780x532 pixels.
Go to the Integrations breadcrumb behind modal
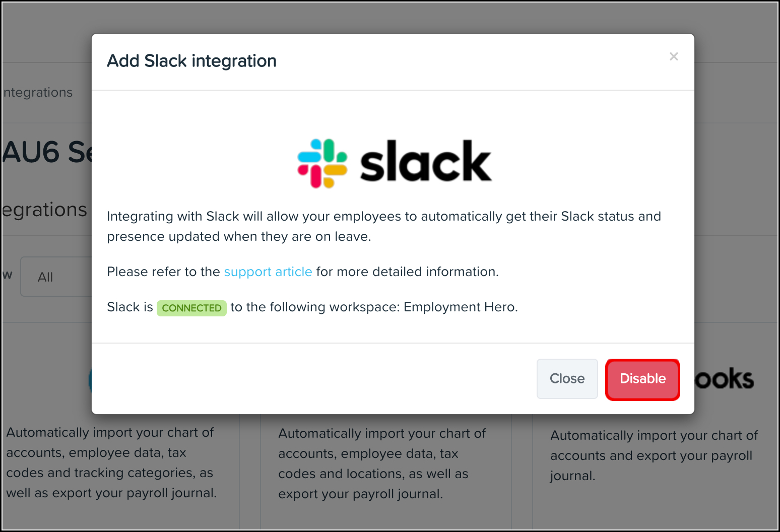[38, 93]
